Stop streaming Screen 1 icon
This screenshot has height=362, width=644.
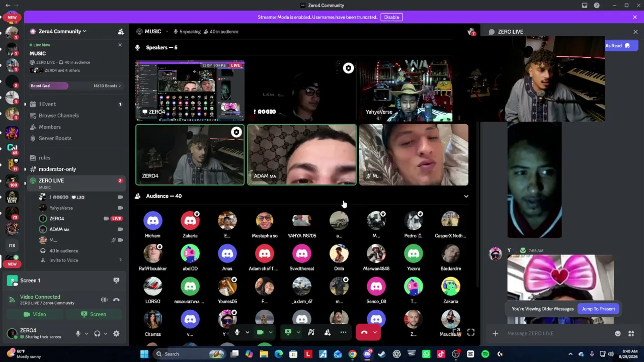tap(116, 281)
